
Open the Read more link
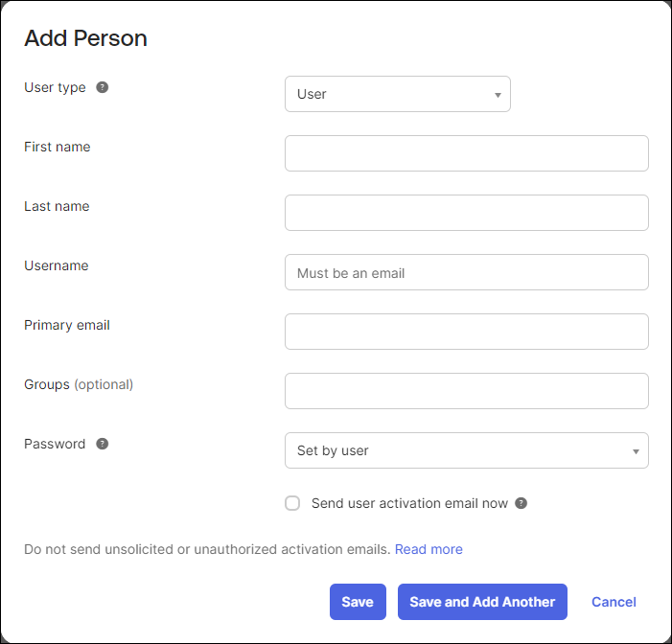pyautogui.click(x=429, y=549)
